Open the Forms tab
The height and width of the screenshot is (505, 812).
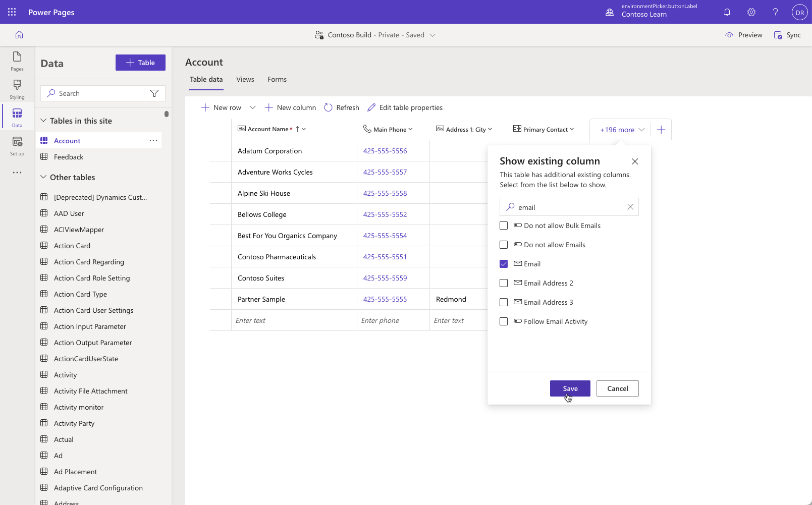277,79
